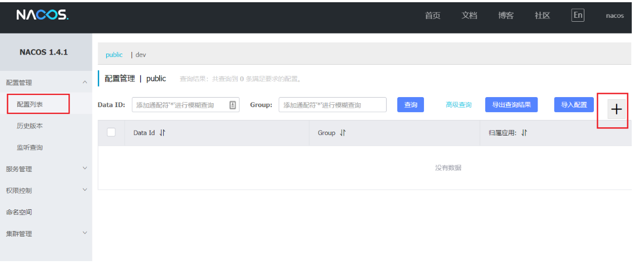Select the public namespace tab
Screen dimensions: 644x265
(114, 55)
